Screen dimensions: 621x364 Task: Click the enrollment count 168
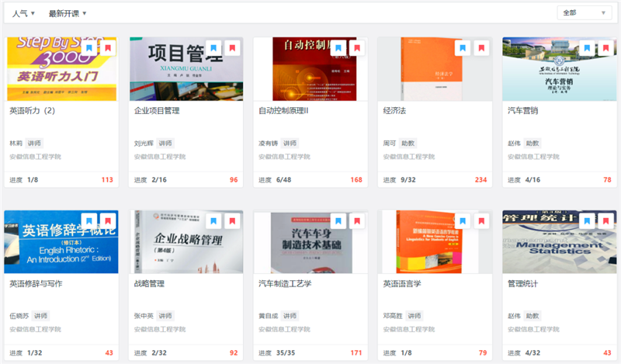[356, 180]
